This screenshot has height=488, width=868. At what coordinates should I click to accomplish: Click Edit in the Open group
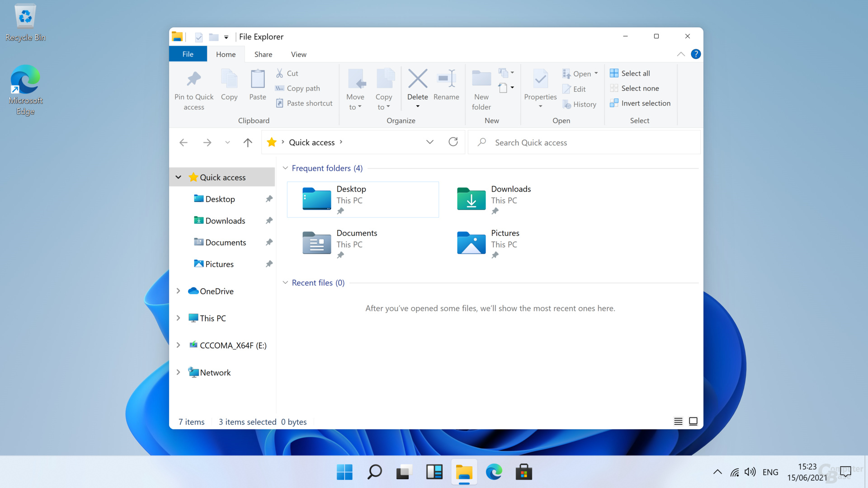[574, 89]
